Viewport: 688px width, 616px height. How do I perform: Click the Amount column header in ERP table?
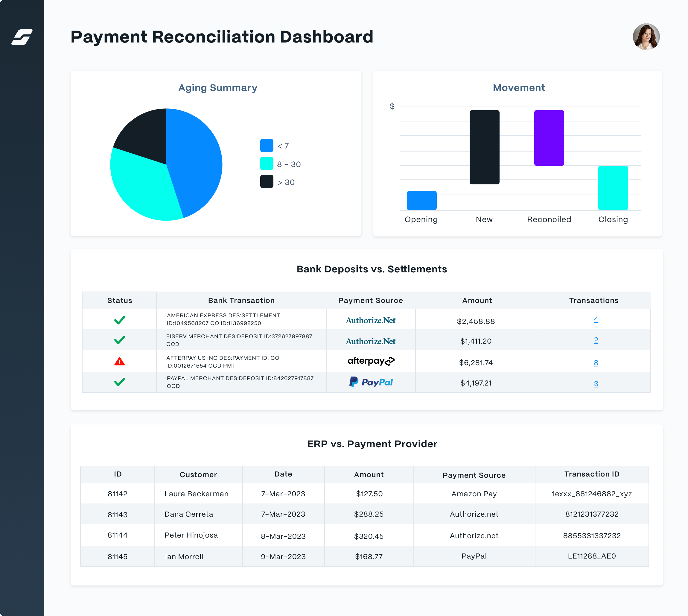(x=369, y=474)
